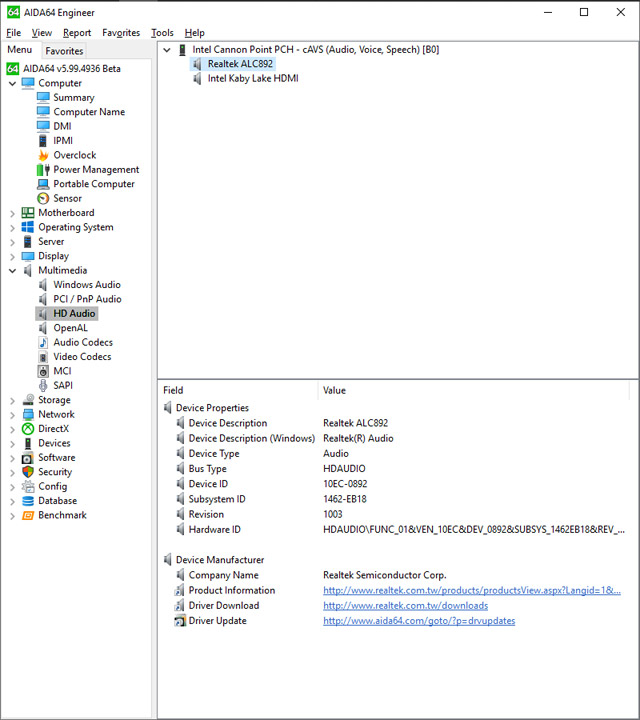Click the DirectX Xbox icon
The width and height of the screenshot is (640, 720).
pyautogui.click(x=28, y=428)
